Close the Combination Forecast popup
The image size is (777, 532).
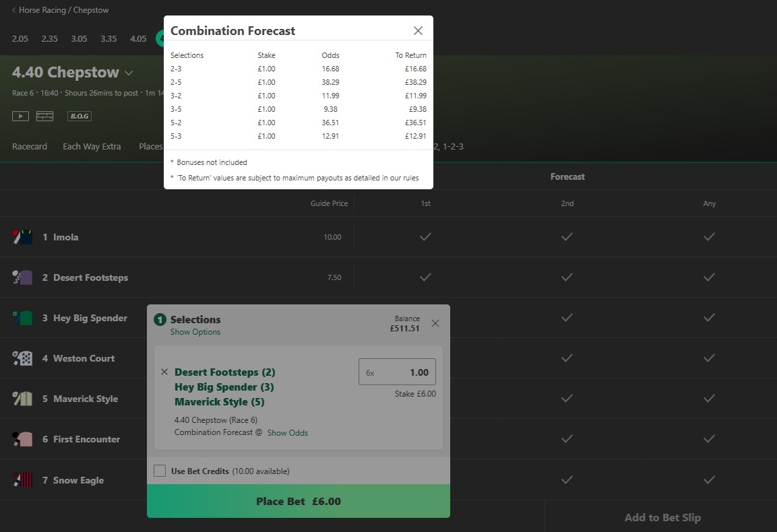[418, 30]
